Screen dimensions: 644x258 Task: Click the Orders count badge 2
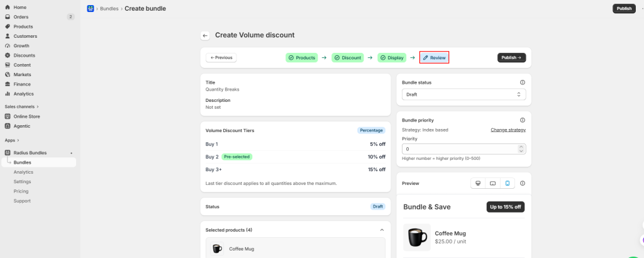(x=70, y=17)
